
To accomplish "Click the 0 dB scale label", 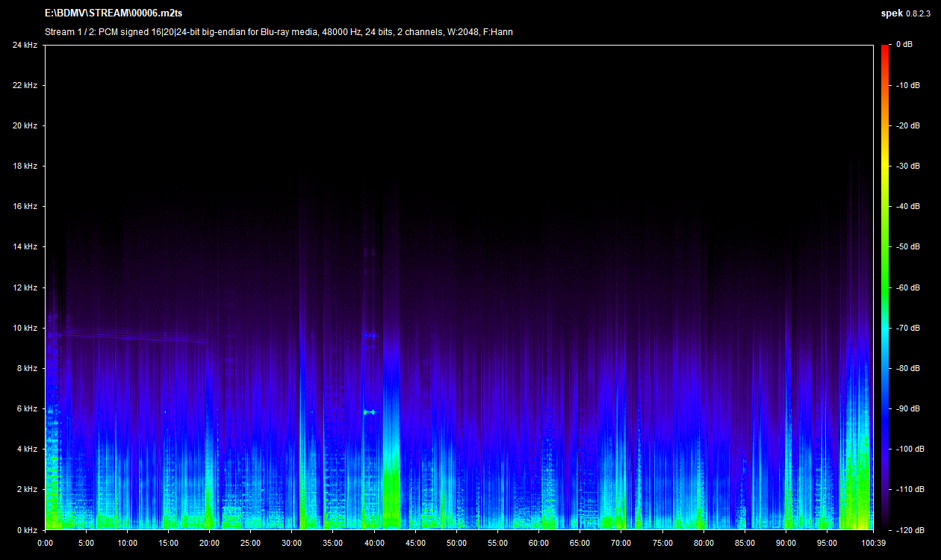I will 904,45.
